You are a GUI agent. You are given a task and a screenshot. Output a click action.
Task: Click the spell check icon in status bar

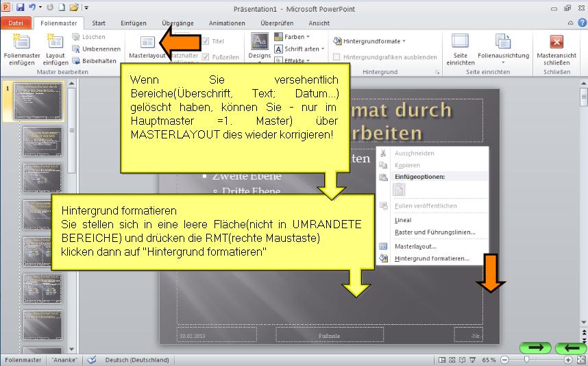pyautogui.click(x=92, y=360)
